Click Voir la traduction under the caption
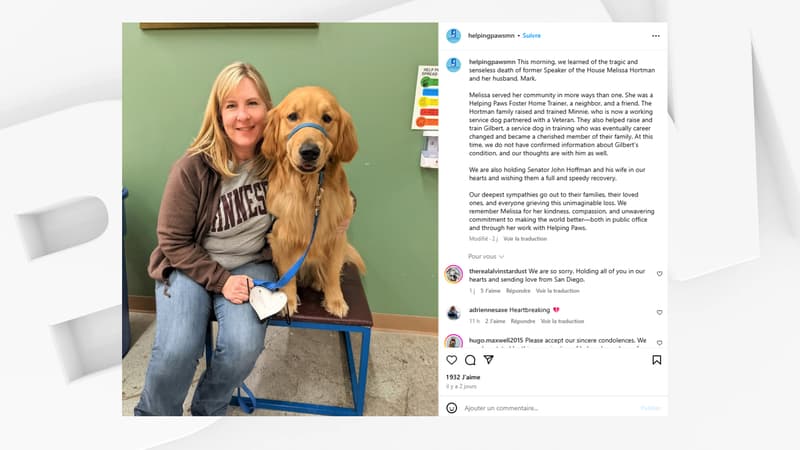Image resolution: width=800 pixels, height=450 pixels. [x=525, y=239]
